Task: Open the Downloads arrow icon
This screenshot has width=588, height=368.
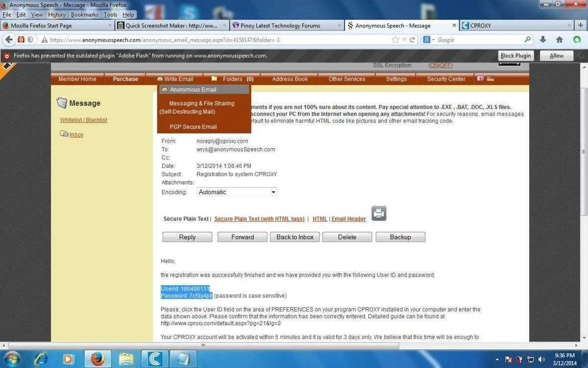Action: [543, 40]
